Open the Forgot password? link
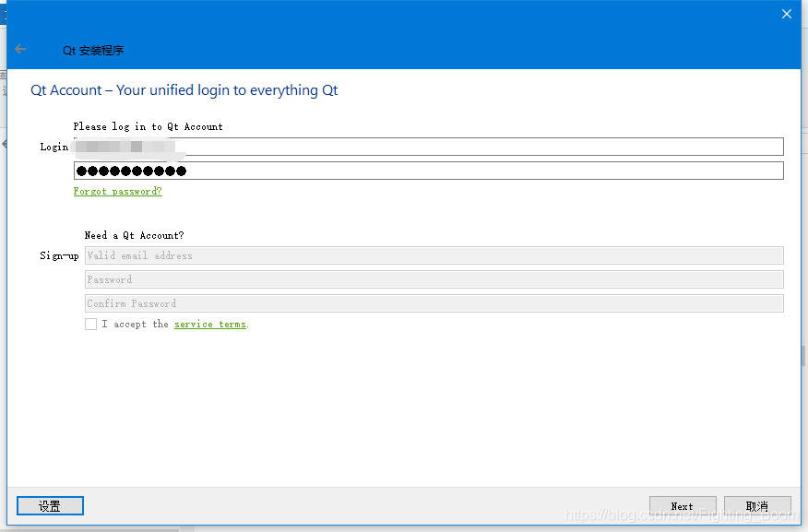Viewport: 808px width, 532px height. pos(117,192)
